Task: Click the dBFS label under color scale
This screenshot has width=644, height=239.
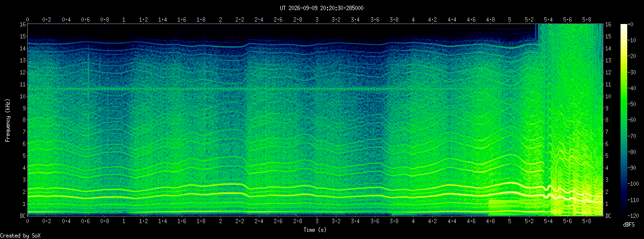Action: (629, 224)
